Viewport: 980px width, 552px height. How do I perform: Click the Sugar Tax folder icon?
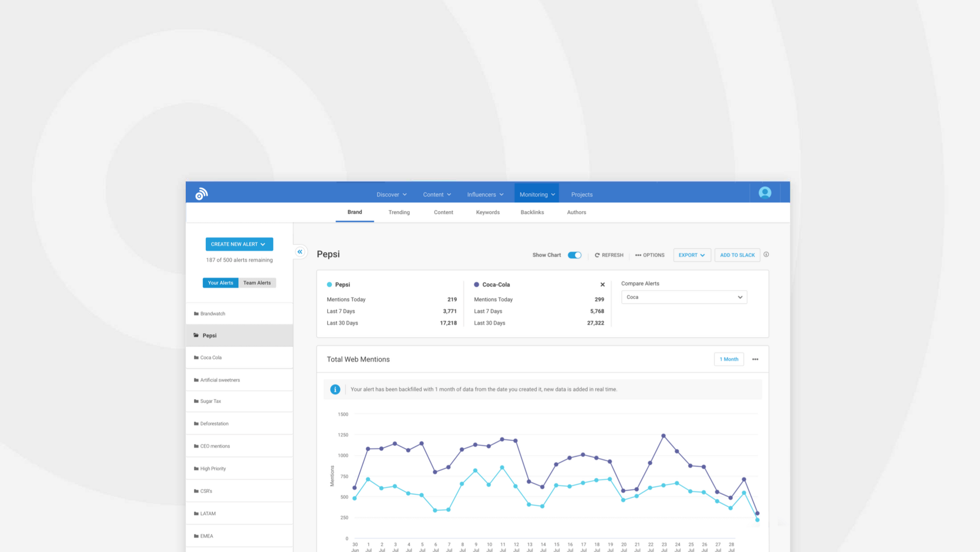(196, 401)
